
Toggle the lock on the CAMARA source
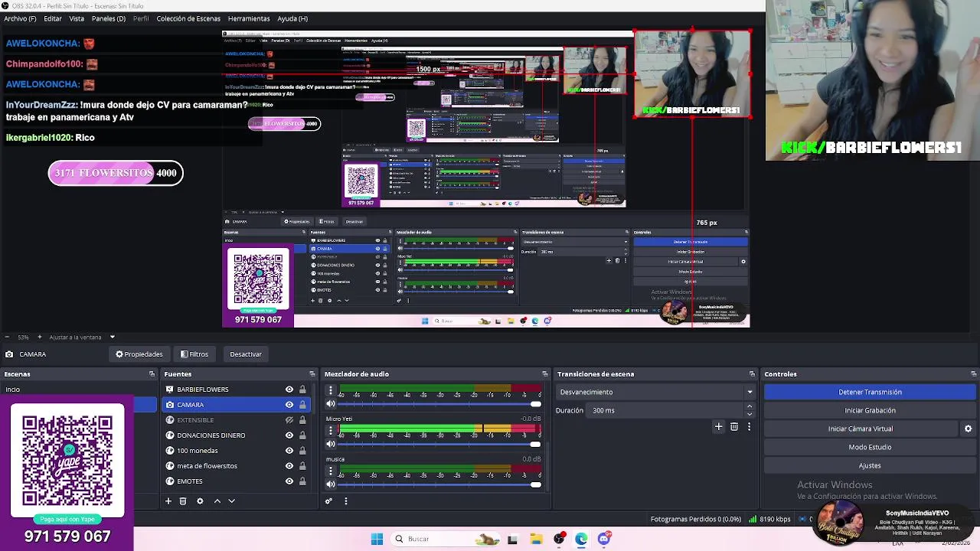[x=302, y=405]
